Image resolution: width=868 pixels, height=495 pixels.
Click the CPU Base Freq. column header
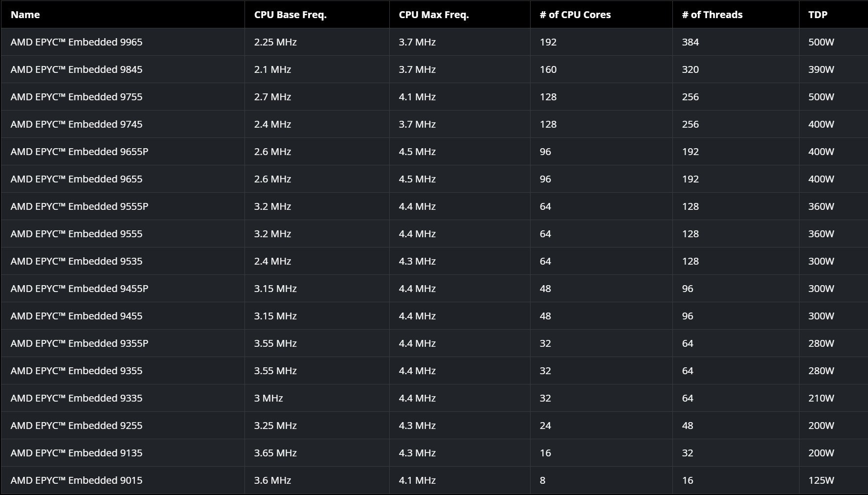coord(290,15)
